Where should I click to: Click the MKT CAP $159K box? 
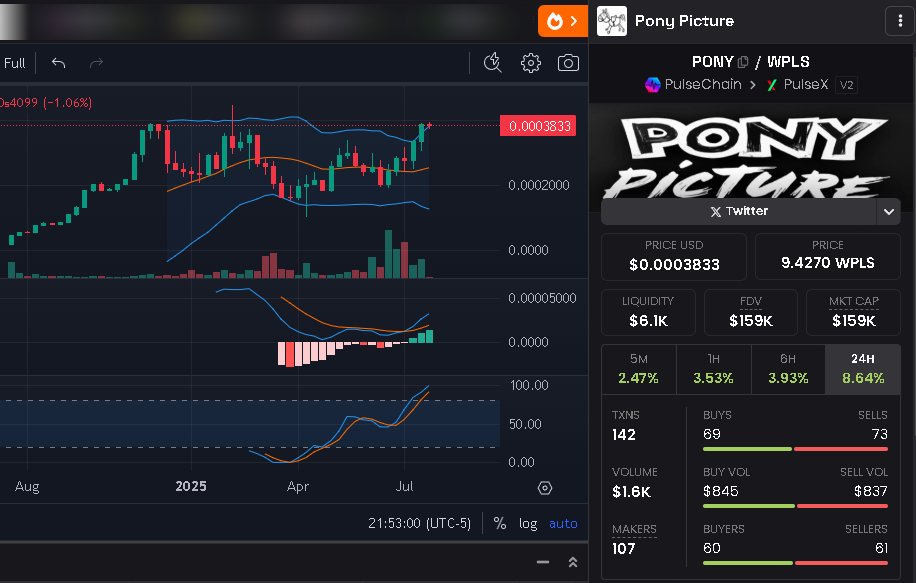[x=853, y=312]
